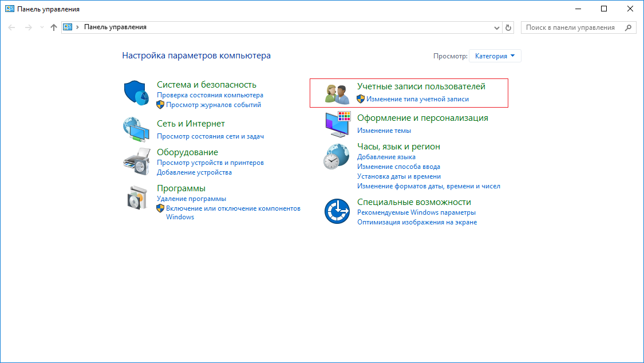
Task: Open the Clock, Language and Region globe icon
Action: [x=337, y=156]
